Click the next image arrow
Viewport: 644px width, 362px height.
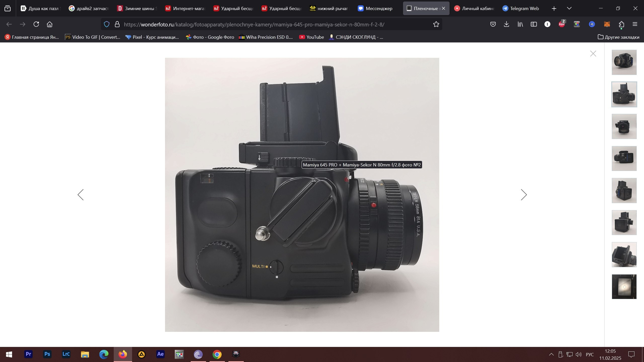click(524, 194)
